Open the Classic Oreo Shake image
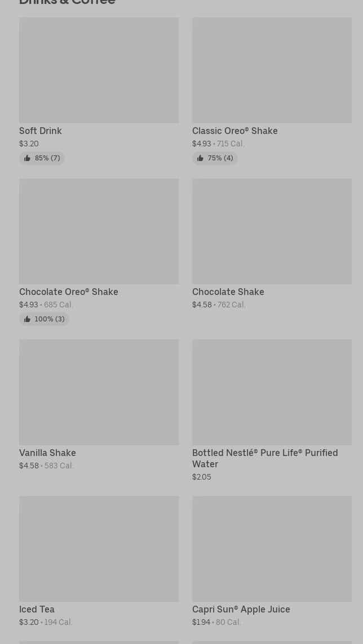 [x=272, y=70]
